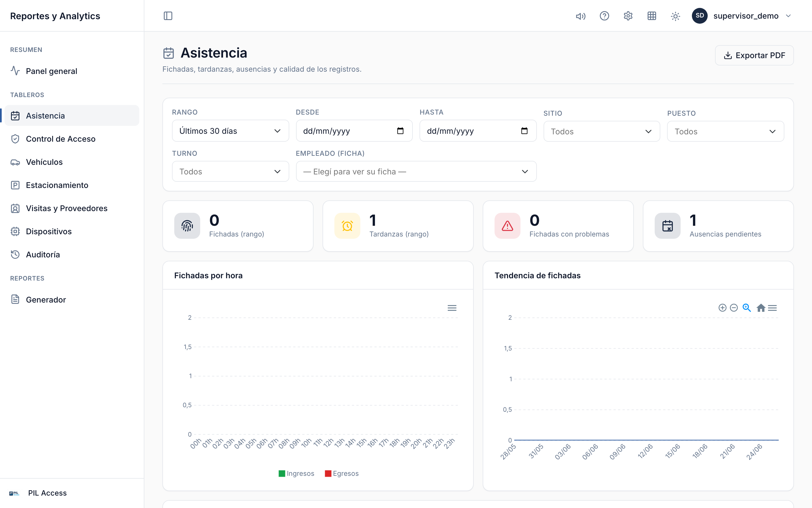
Task: Open the apps grid icon
Action: coord(652,16)
